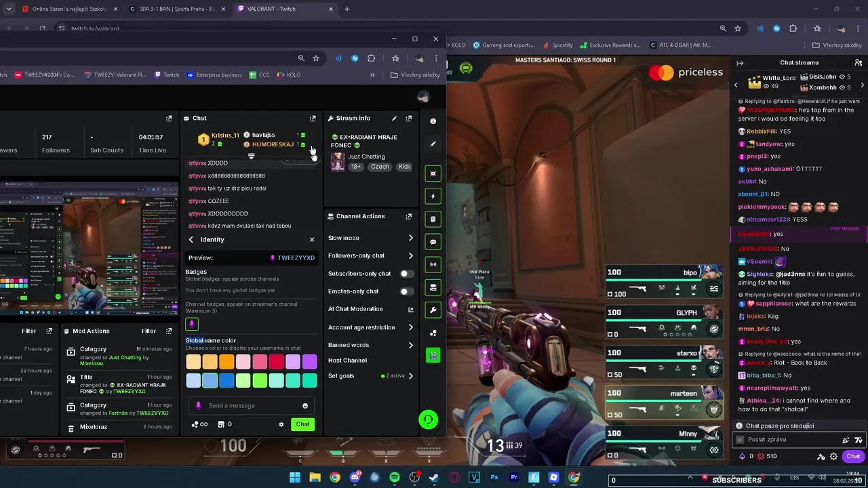Filter the Mod Actions panel
The width and height of the screenshot is (868, 488).
tap(149, 331)
